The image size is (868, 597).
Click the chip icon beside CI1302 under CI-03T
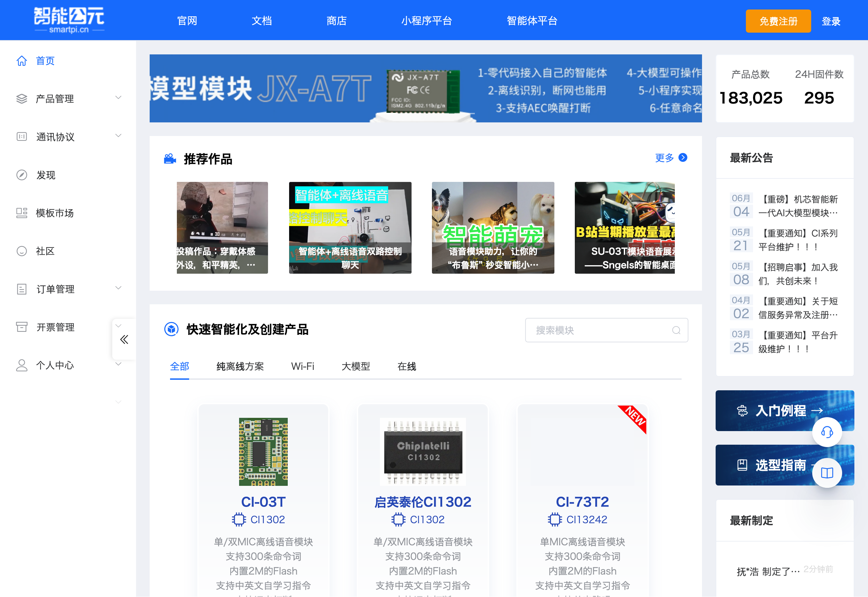click(239, 519)
